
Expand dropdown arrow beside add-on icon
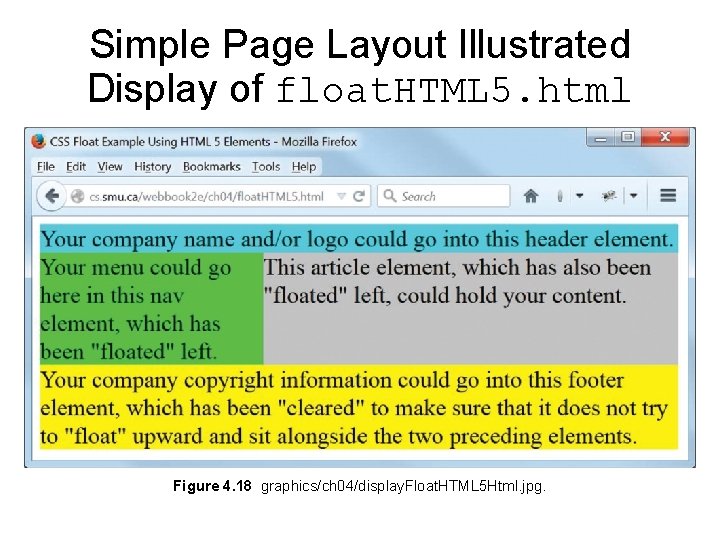[634, 196]
